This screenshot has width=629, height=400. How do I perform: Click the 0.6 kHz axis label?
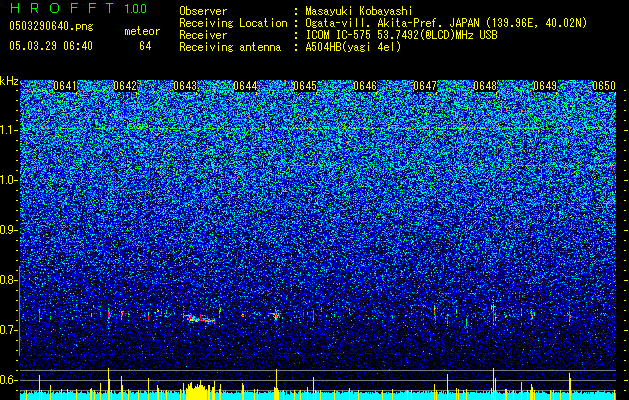tap(9, 380)
